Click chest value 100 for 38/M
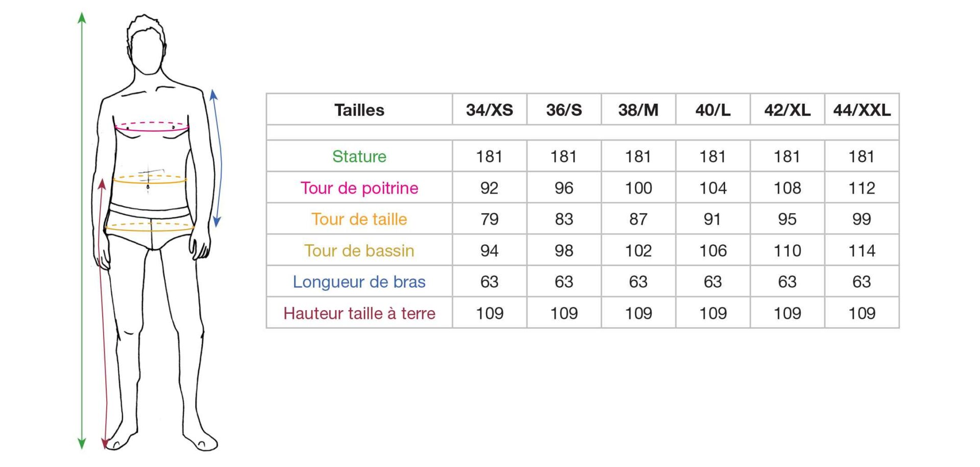The width and height of the screenshot is (980, 467). 639,188
